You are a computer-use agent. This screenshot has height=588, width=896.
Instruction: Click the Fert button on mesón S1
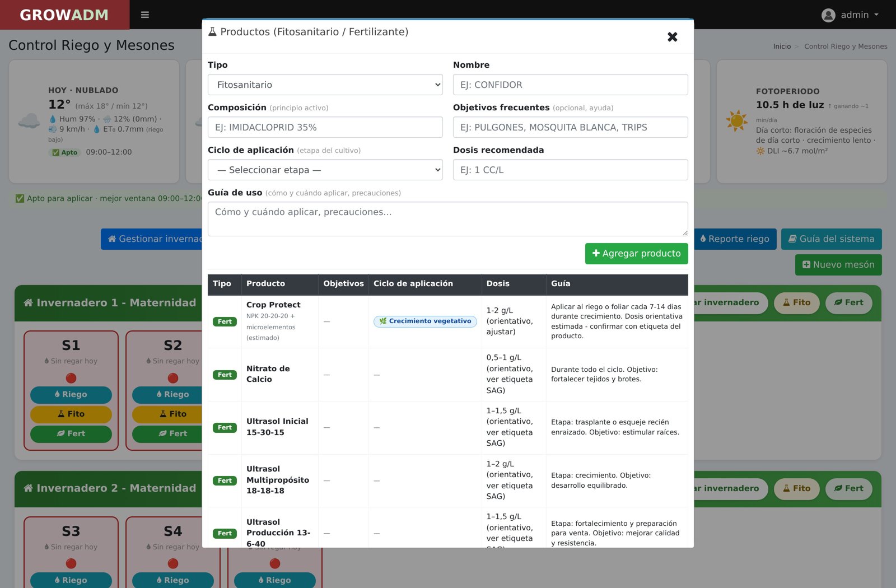71,434
